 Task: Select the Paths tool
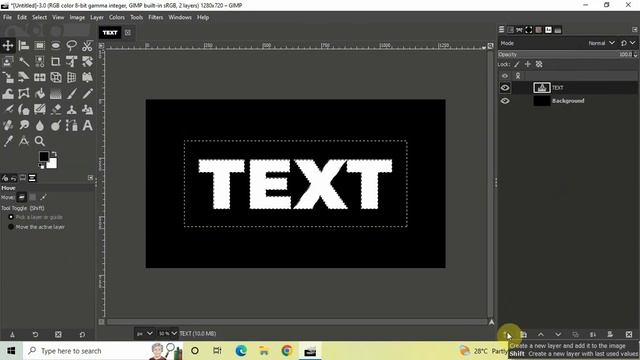(71, 125)
